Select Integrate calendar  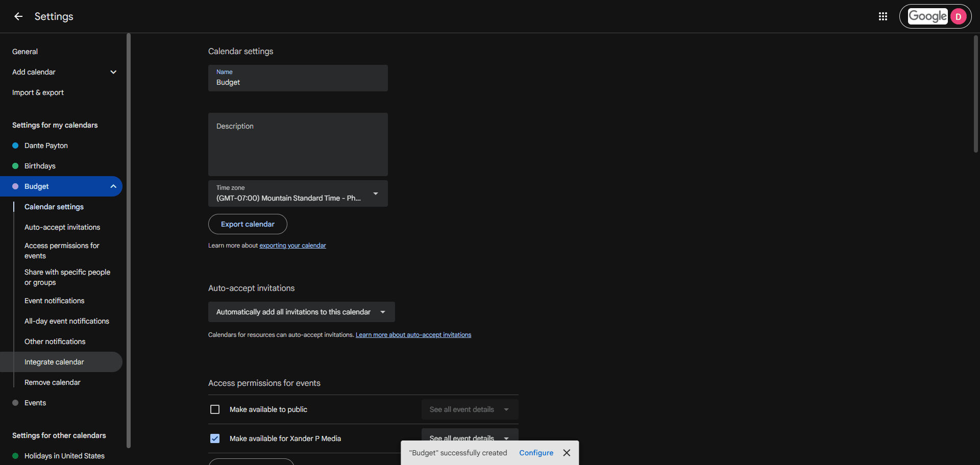(61, 362)
